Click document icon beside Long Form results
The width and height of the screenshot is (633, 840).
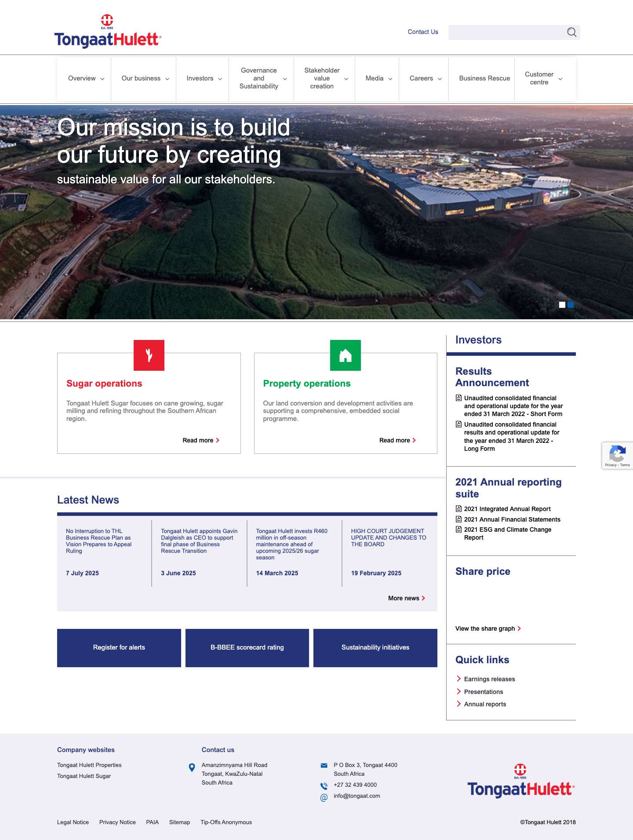click(x=458, y=424)
